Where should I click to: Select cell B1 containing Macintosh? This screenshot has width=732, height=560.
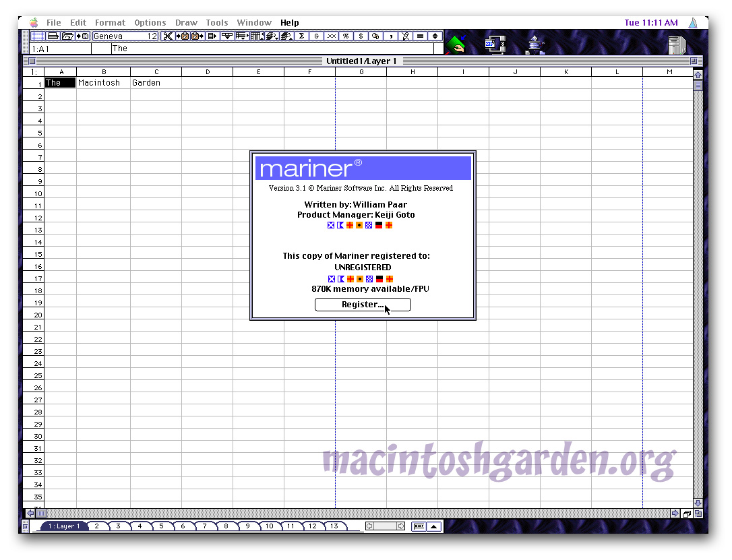coord(103,83)
